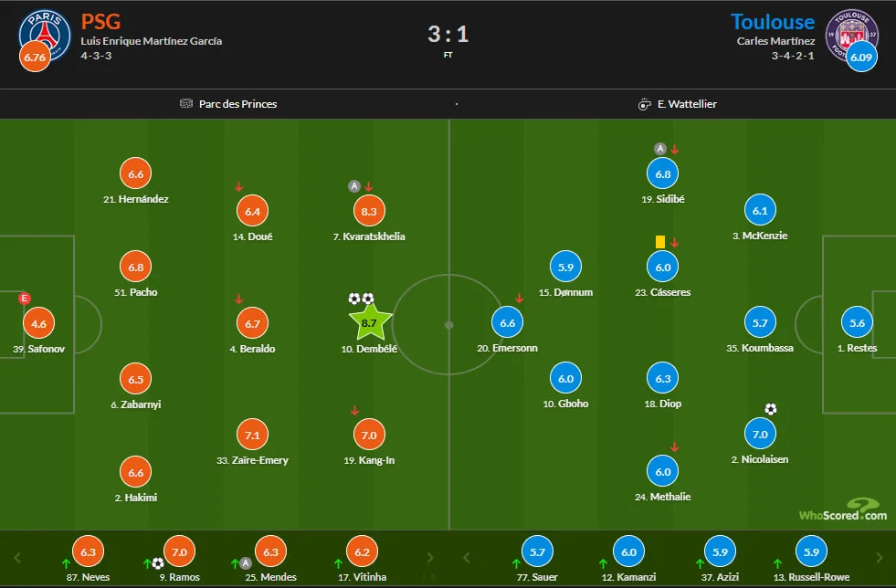Click the red error badge on Safonov

click(26, 298)
